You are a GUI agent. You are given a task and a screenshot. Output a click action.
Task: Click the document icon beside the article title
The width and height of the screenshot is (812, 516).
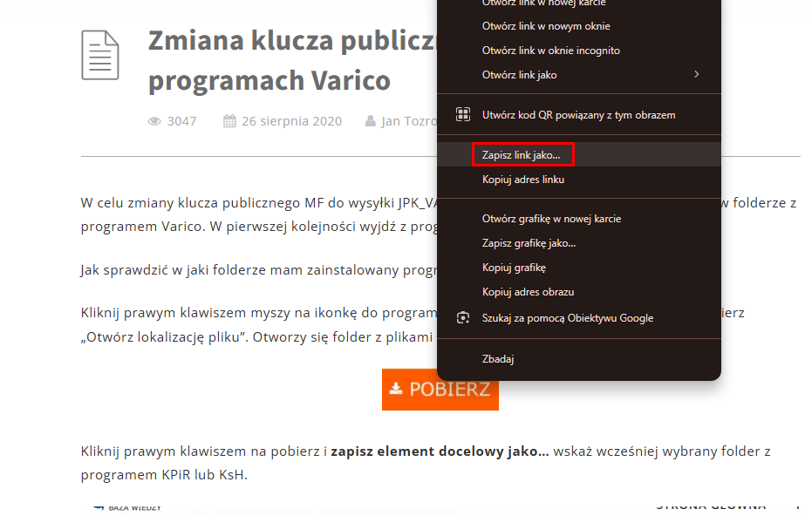tap(100, 56)
